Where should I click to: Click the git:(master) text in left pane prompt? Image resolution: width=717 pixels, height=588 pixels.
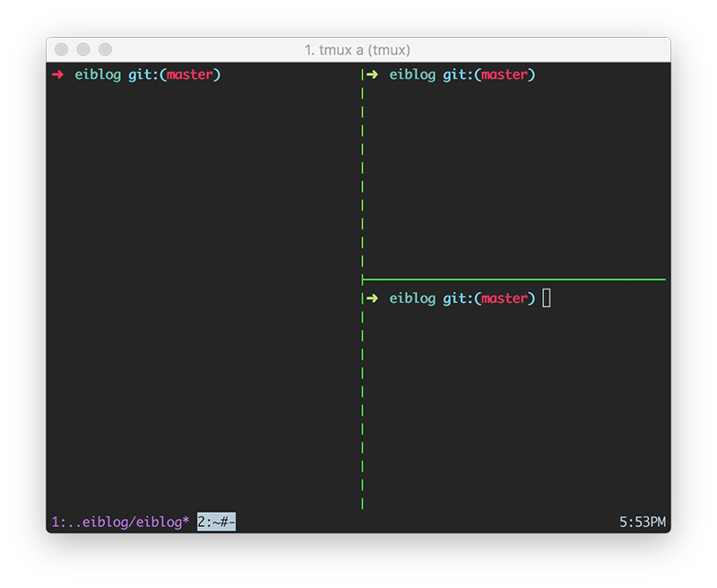175,75
